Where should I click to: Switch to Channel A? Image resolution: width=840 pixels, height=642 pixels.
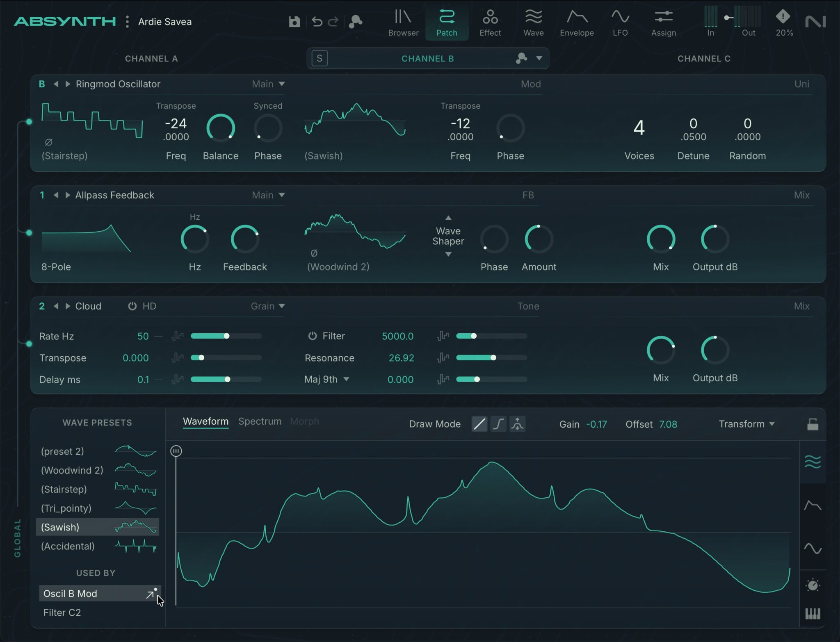pyautogui.click(x=151, y=59)
